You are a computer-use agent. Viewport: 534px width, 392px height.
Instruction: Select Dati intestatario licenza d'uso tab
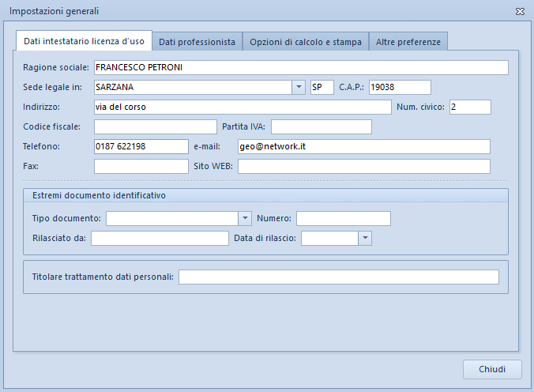pos(84,41)
